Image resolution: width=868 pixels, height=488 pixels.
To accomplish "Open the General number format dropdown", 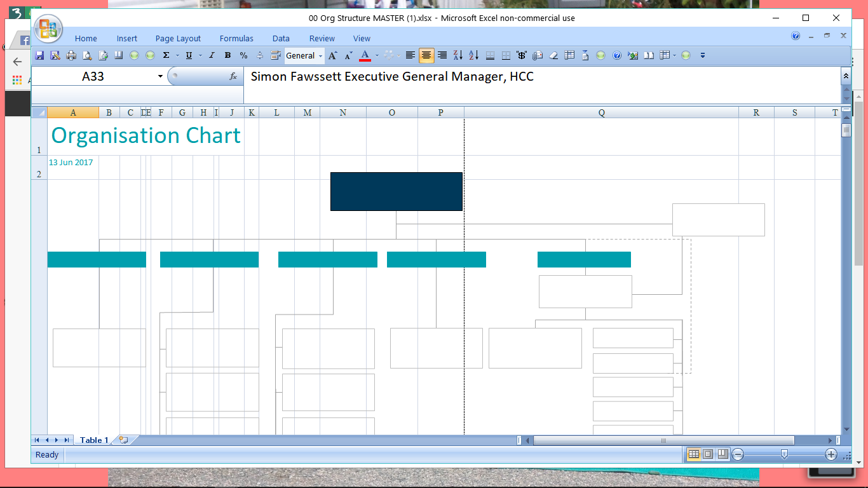I will (x=304, y=56).
